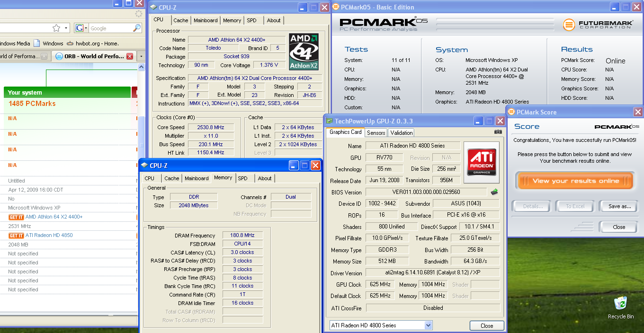Click the ATI Radeon logo in GPU-Z
The height and width of the screenshot is (333, 644).
[482, 162]
